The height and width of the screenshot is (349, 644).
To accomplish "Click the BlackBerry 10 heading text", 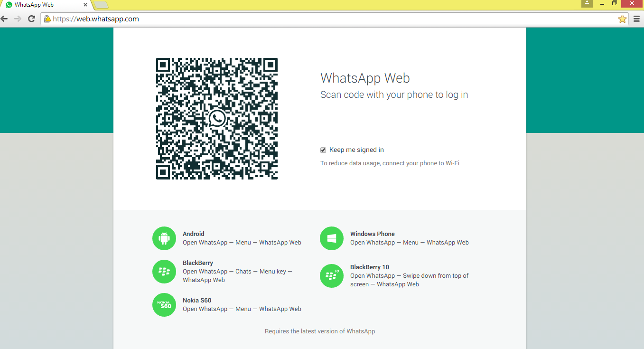I will pos(370,267).
